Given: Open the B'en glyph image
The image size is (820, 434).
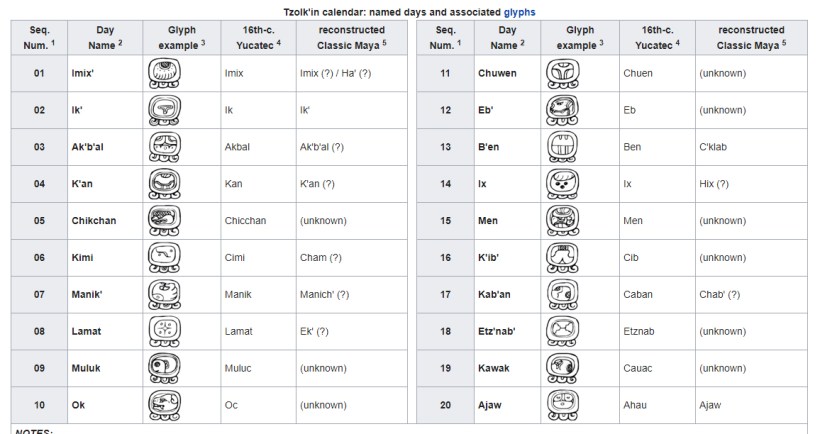Looking at the screenshot, I should 562,147.
